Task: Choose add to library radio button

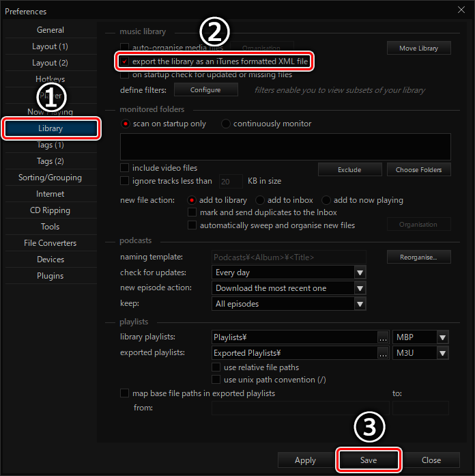Action: [x=192, y=200]
